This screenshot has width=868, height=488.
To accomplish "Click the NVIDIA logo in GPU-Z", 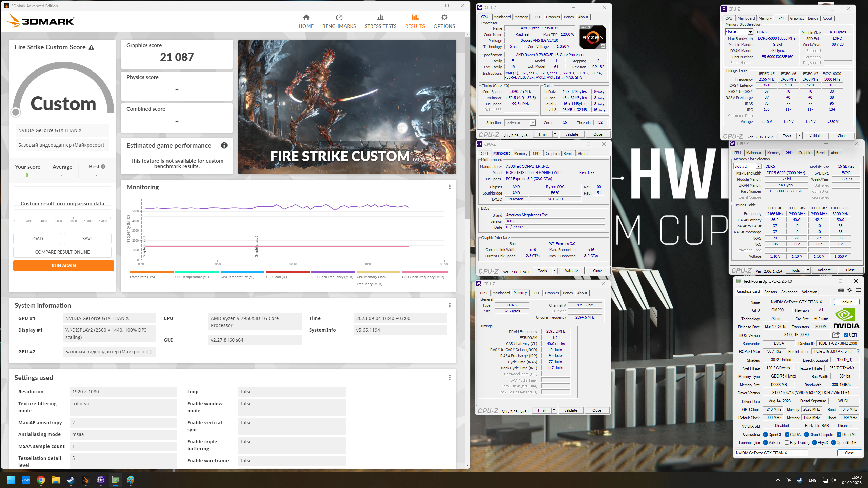I will coord(846,319).
